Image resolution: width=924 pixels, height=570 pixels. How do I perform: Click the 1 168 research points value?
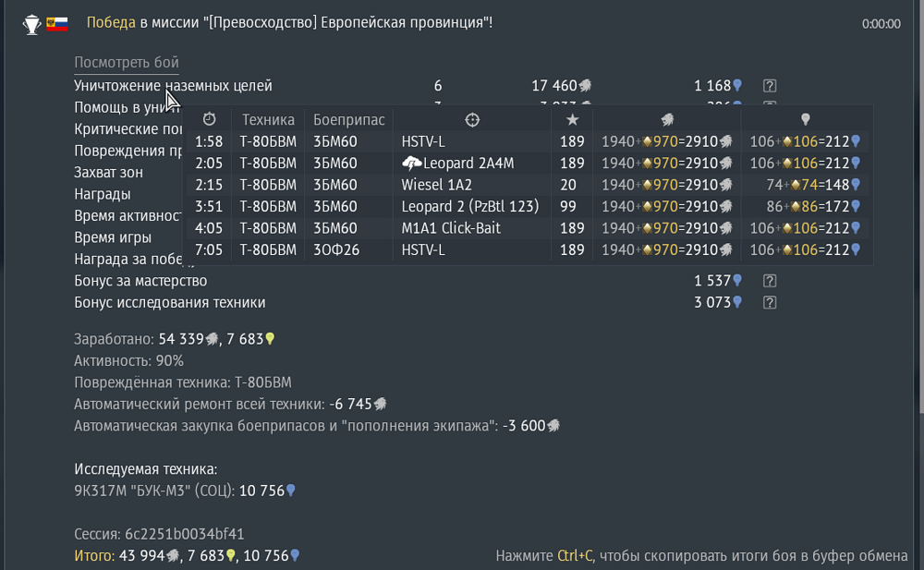tap(718, 86)
